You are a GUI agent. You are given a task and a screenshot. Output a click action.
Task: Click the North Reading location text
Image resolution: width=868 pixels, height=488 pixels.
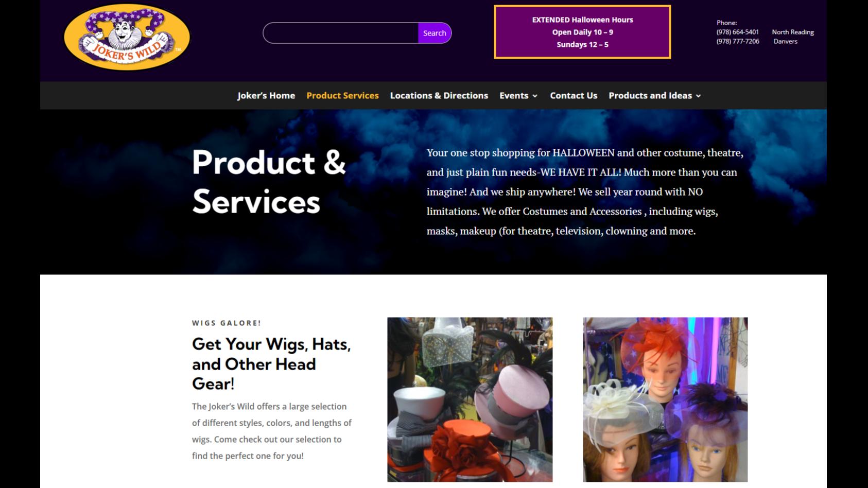tap(793, 32)
